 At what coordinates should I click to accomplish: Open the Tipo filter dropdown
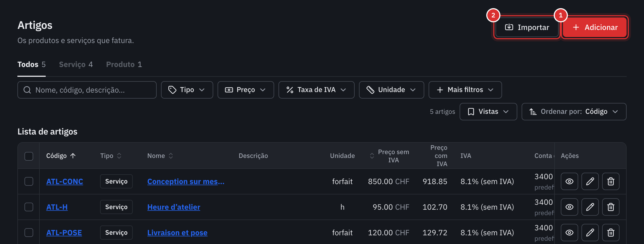(x=187, y=90)
